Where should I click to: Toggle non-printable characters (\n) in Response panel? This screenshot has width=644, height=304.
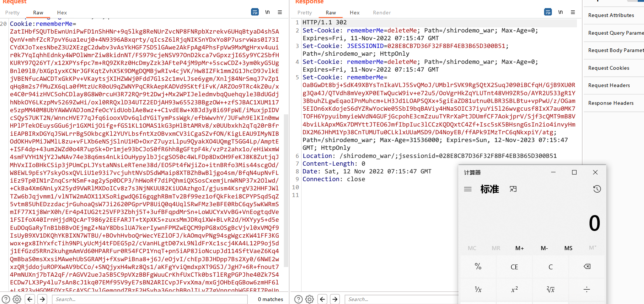click(560, 12)
